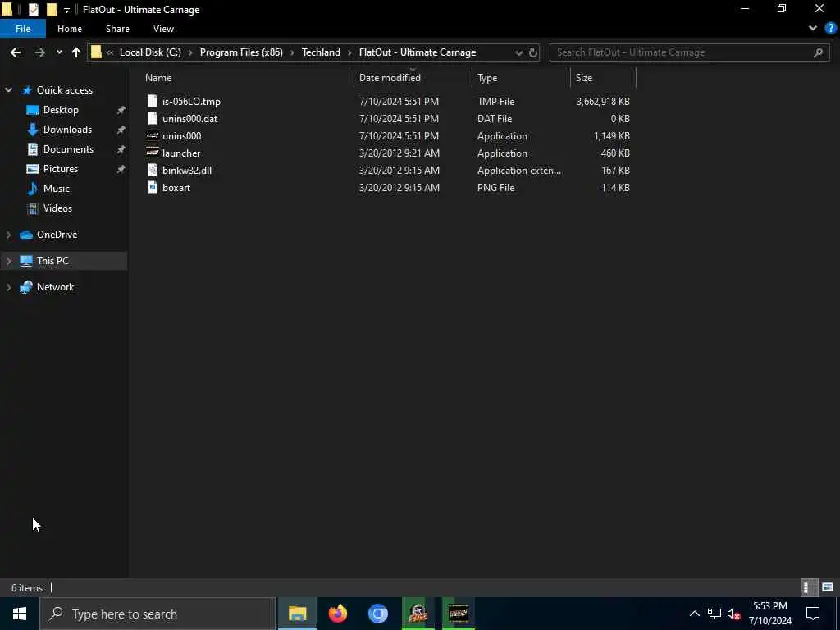Image resolution: width=840 pixels, height=630 pixels.
Task: Open Documents in Quick access
Action: pos(68,149)
